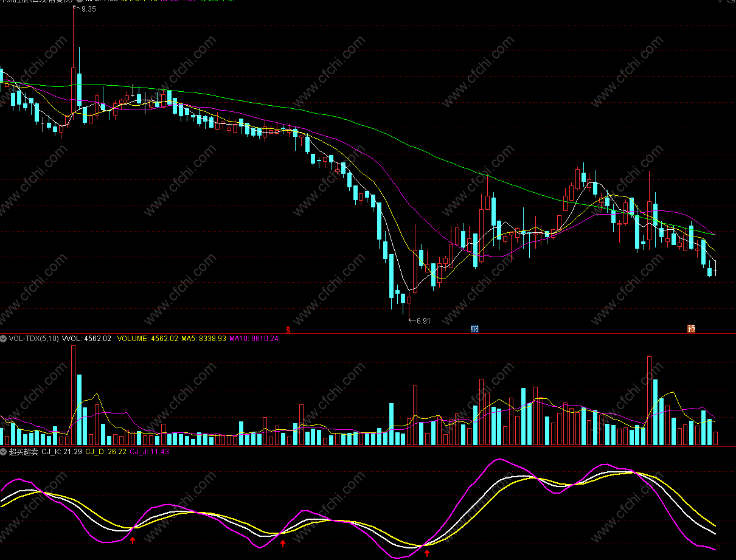Click the 9.35 high price label
Image resolution: width=736 pixels, height=560 pixels.
[89, 9]
